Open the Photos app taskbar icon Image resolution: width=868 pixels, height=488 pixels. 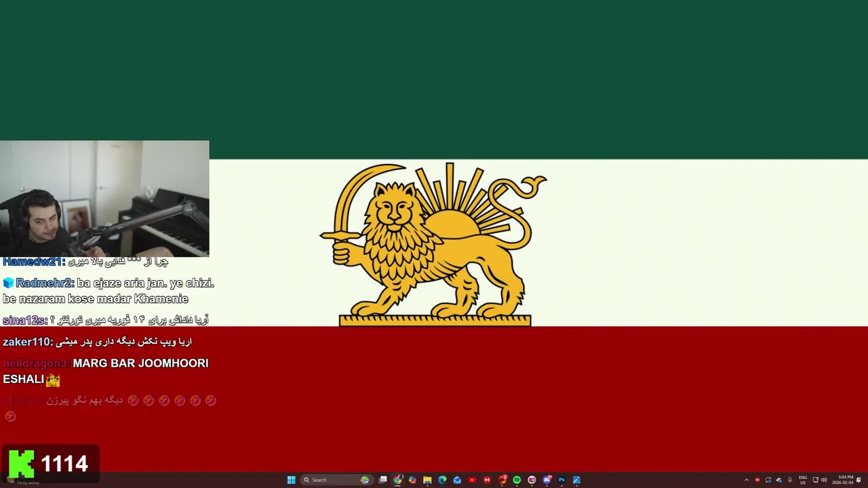tap(576, 480)
